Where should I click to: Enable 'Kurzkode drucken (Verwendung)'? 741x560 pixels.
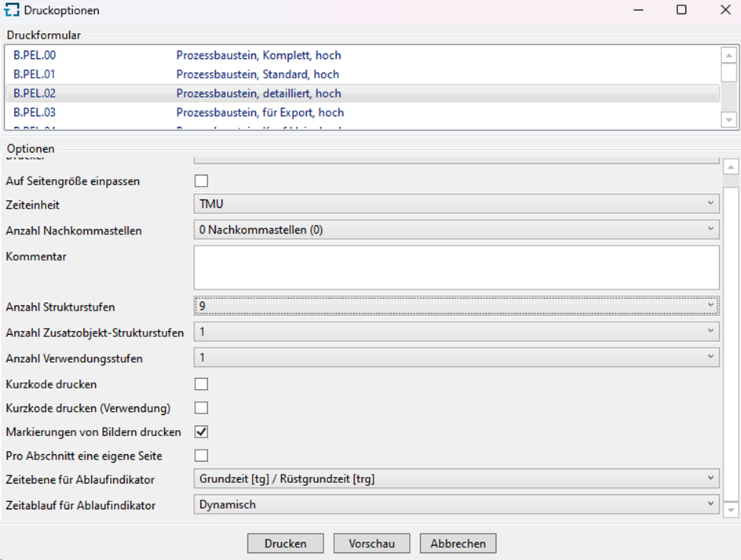pyautogui.click(x=201, y=408)
